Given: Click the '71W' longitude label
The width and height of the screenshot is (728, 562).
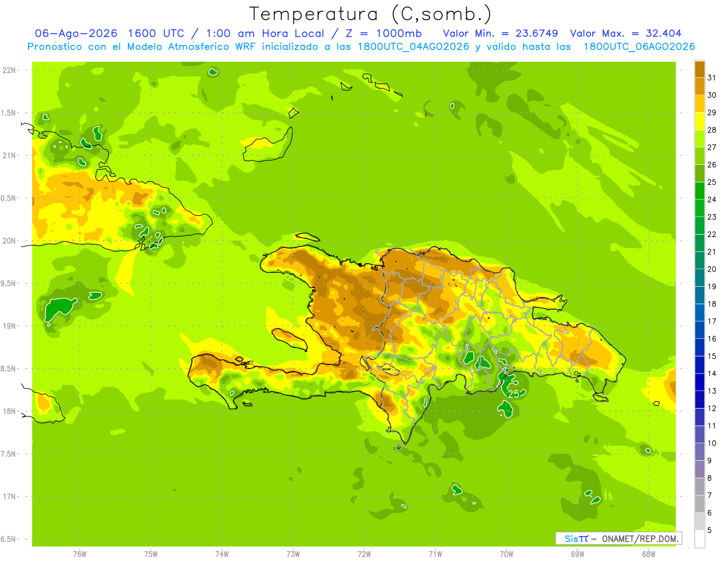Looking at the screenshot, I should click(x=435, y=554).
